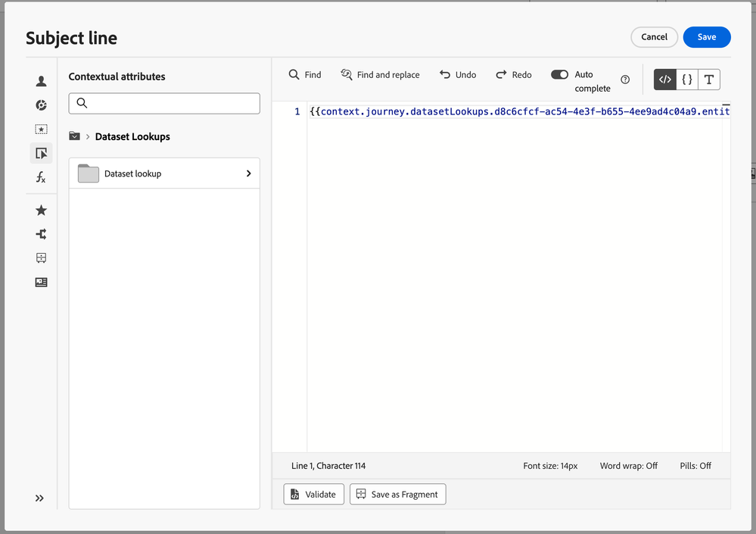The width and height of the screenshot is (756, 534).
Task: Open Favorites star icon in sidebar
Action: click(41, 210)
